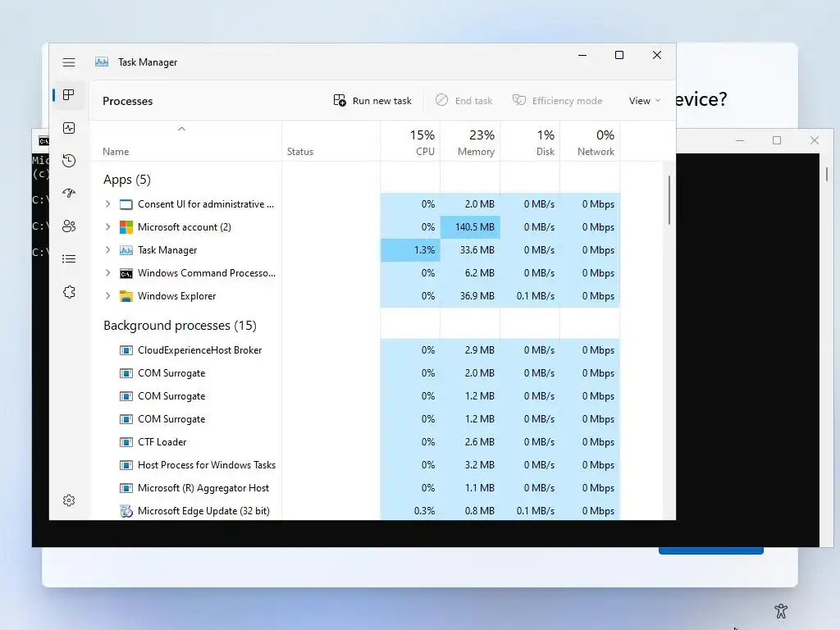
Task: Click the Task Manager process row icon
Action: point(126,250)
